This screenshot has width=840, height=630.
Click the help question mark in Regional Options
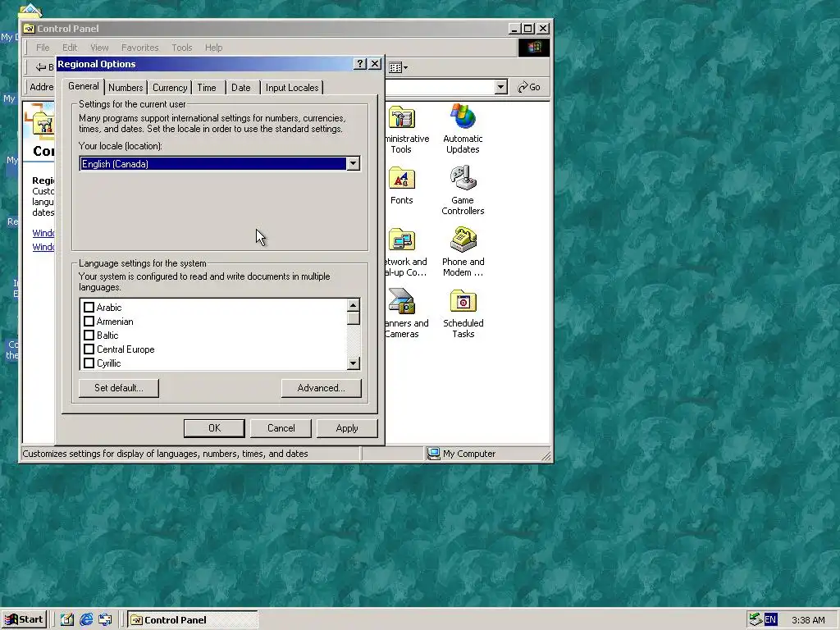tap(361, 64)
